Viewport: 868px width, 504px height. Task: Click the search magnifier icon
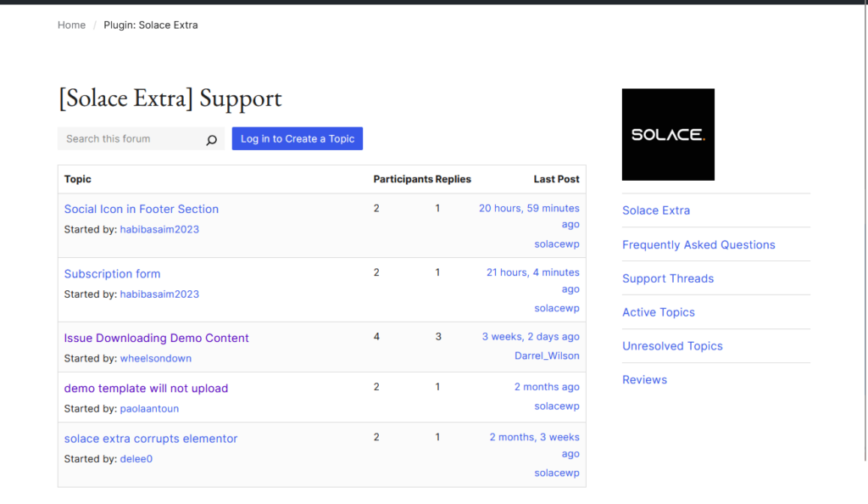pyautogui.click(x=211, y=140)
